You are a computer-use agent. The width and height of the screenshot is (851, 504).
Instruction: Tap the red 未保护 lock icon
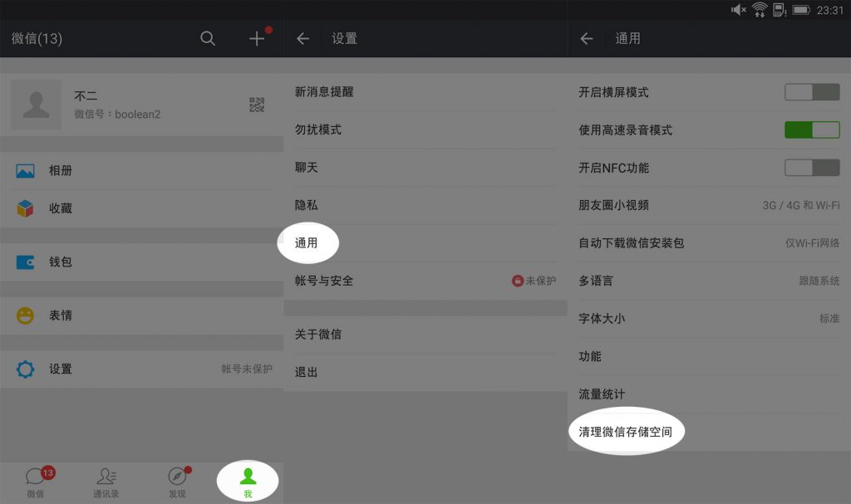coord(517,281)
